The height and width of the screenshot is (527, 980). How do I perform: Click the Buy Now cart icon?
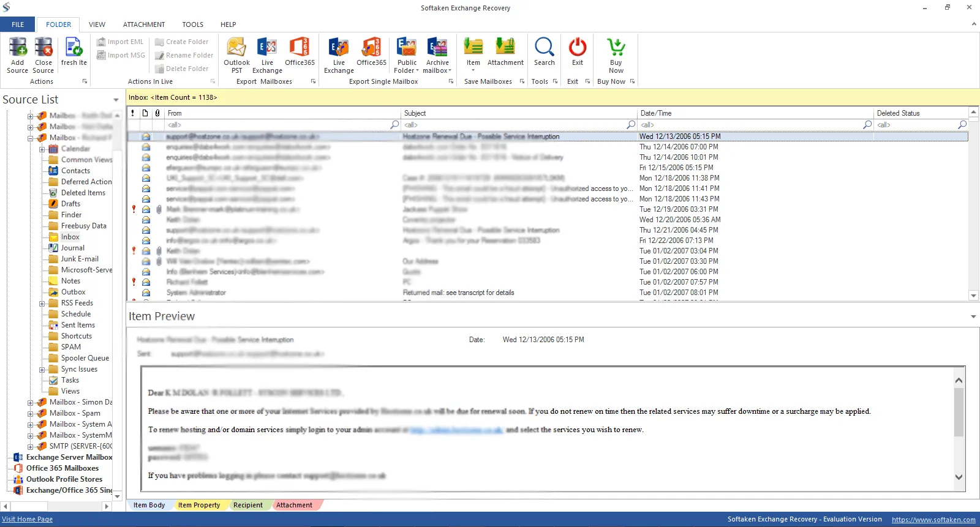pyautogui.click(x=616, y=47)
